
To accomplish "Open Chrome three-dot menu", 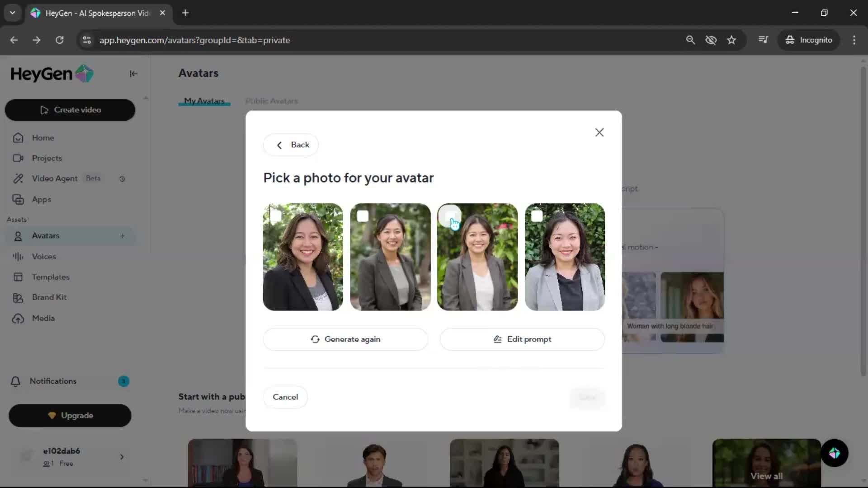I will coord(854,40).
